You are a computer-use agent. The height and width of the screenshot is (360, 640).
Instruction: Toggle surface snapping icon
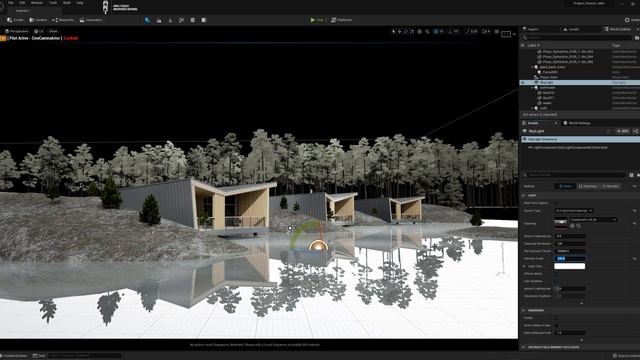(x=427, y=31)
